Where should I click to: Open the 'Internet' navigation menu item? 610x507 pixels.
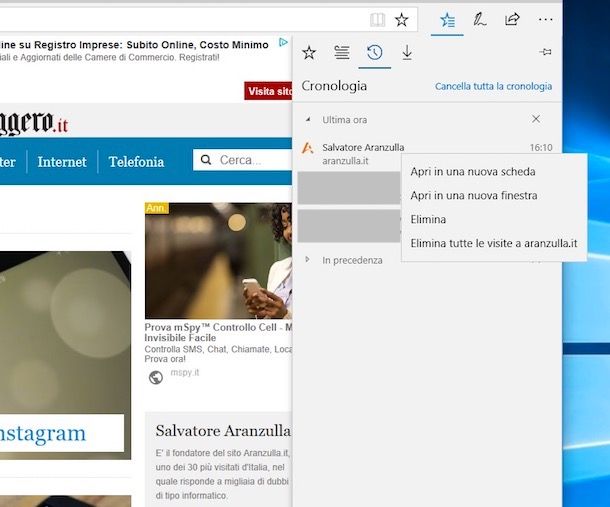(62, 162)
